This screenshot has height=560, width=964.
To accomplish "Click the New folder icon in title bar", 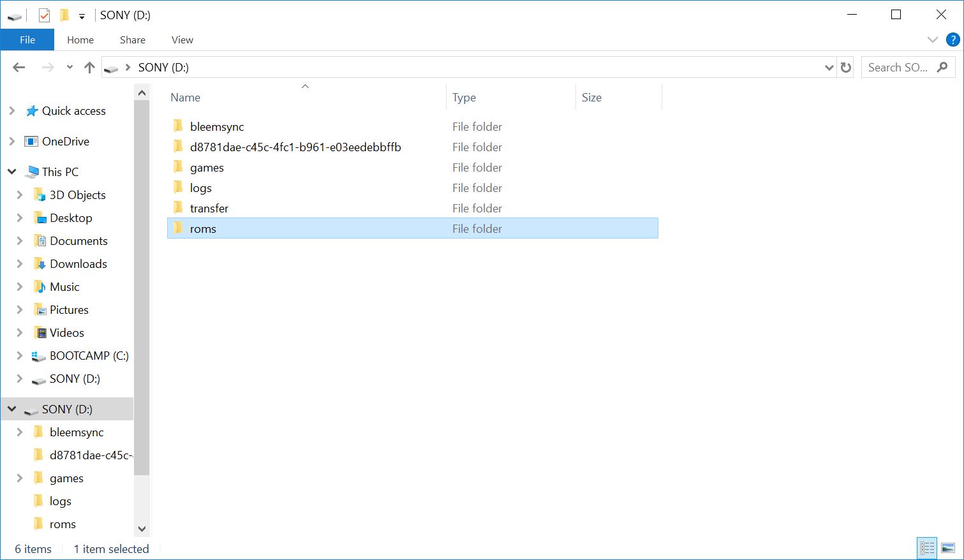I will [64, 15].
